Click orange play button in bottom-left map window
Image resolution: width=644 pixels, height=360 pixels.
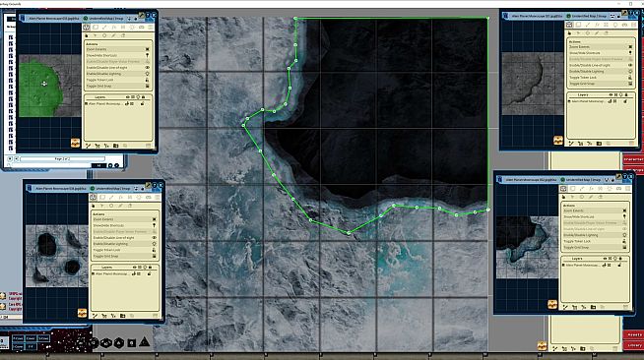click(82, 313)
